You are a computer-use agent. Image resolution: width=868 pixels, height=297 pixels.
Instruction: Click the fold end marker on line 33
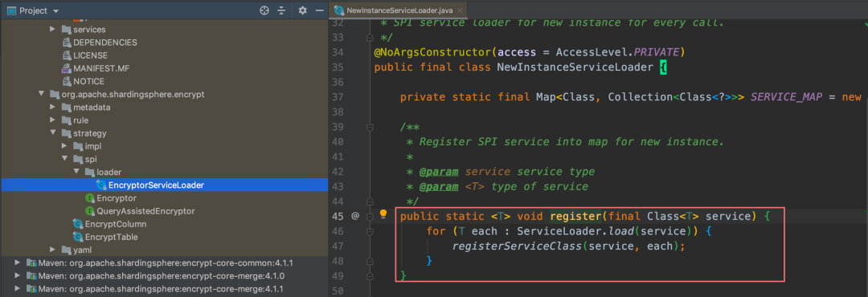pos(370,39)
